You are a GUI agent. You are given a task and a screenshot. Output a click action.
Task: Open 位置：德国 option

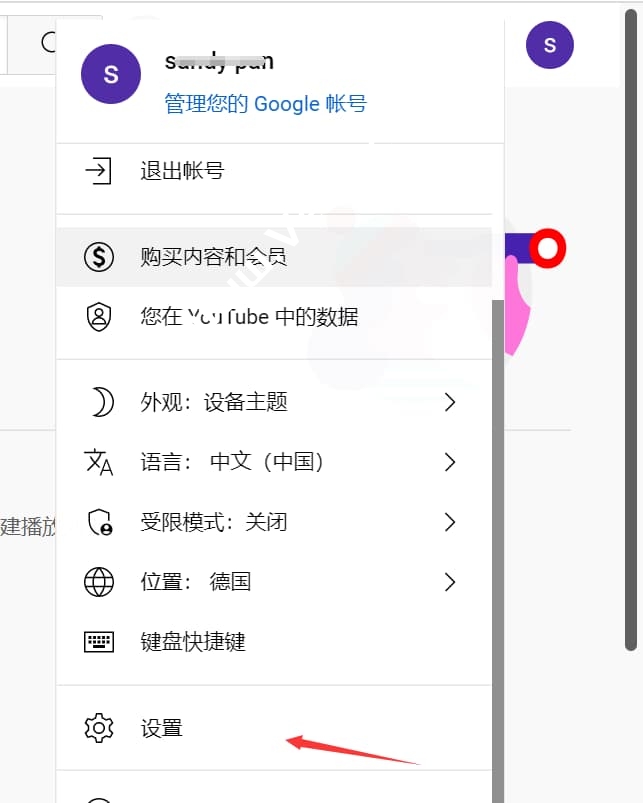coord(274,582)
